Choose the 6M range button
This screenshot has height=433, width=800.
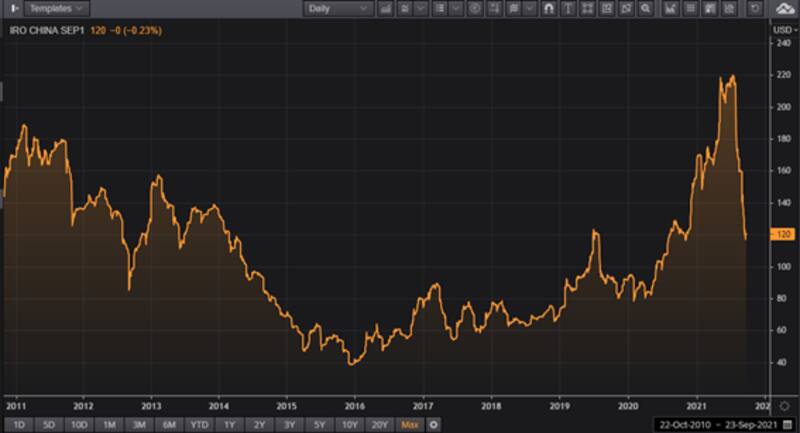point(167,425)
